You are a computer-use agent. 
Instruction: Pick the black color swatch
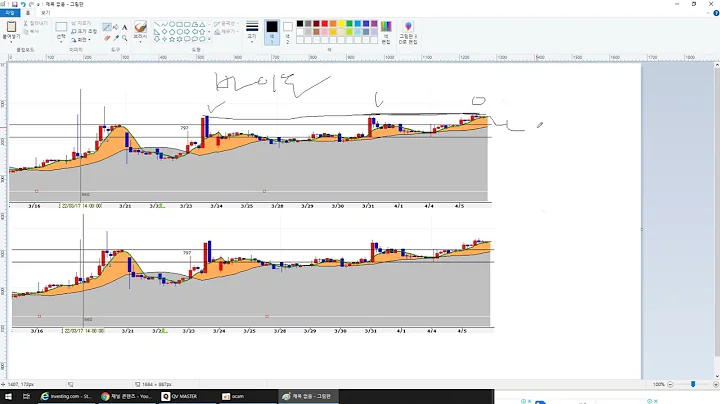click(300, 23)
